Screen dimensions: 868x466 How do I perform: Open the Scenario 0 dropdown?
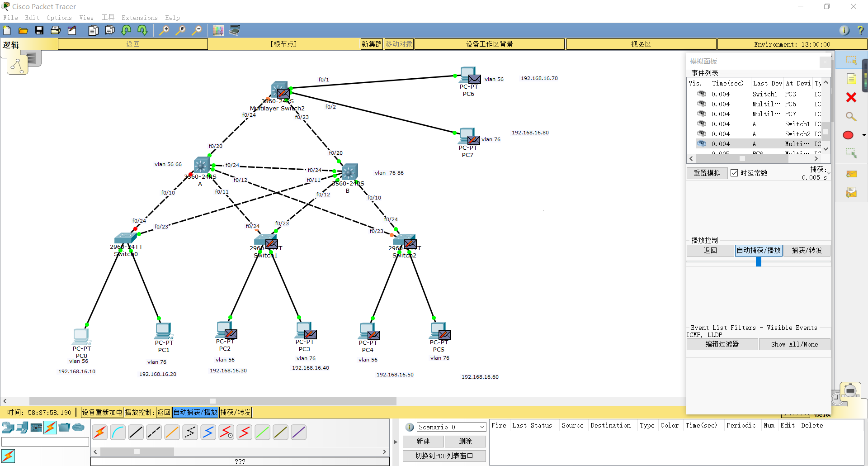[451, 427]
